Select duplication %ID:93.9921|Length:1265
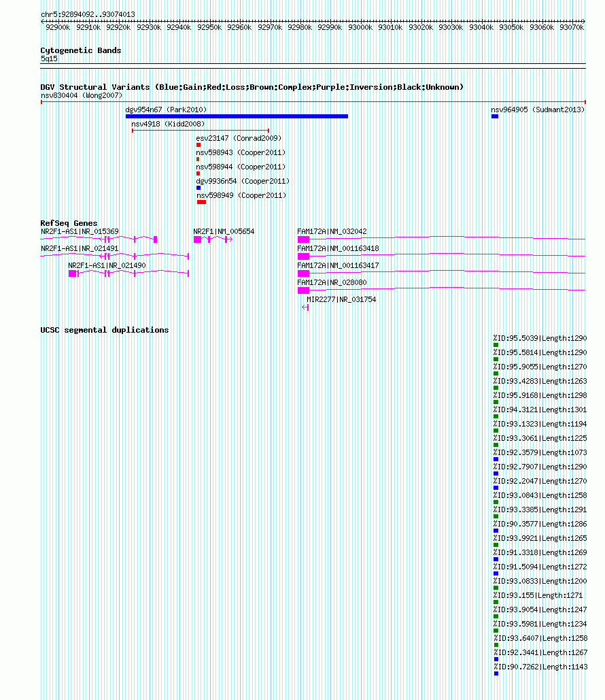The width and height of the screenshot is (605, 700). click(x=540, y=538)
